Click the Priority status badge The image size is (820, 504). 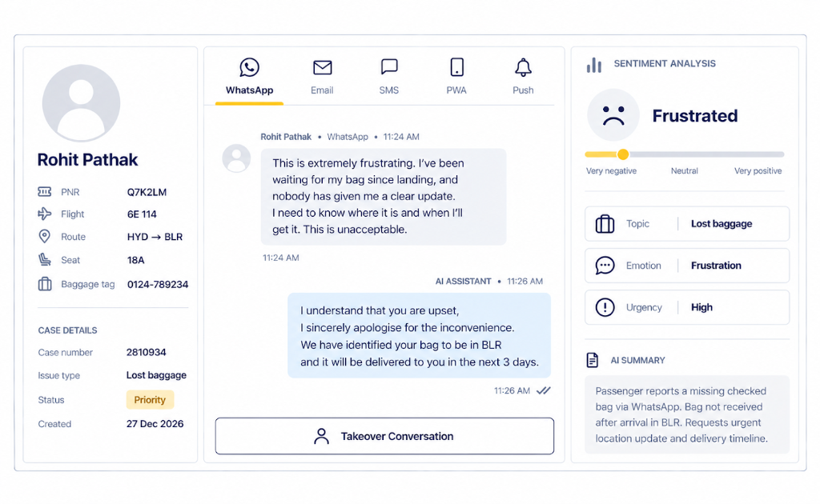pos(150,399)
